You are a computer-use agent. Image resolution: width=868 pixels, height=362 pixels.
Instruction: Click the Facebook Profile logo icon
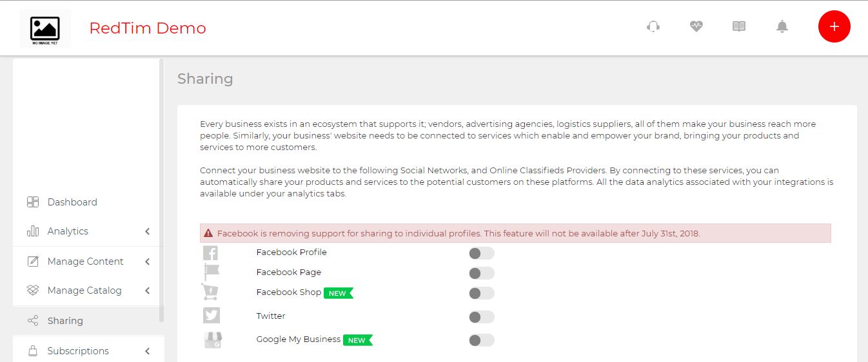pyautogui.click(x=210, y=252)
